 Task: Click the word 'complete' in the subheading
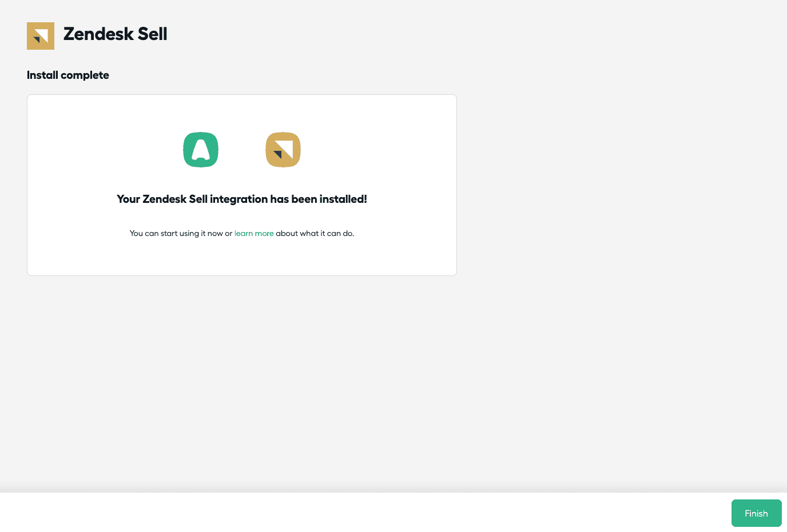tap(85, 75)
